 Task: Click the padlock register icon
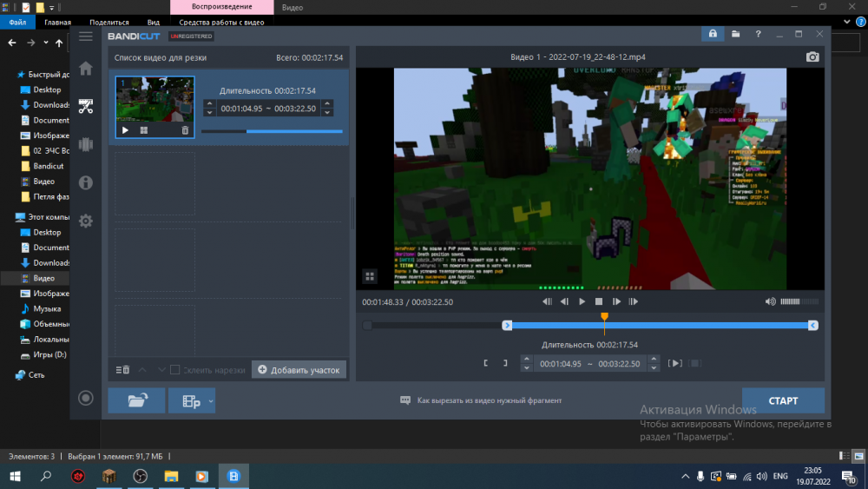713,34
